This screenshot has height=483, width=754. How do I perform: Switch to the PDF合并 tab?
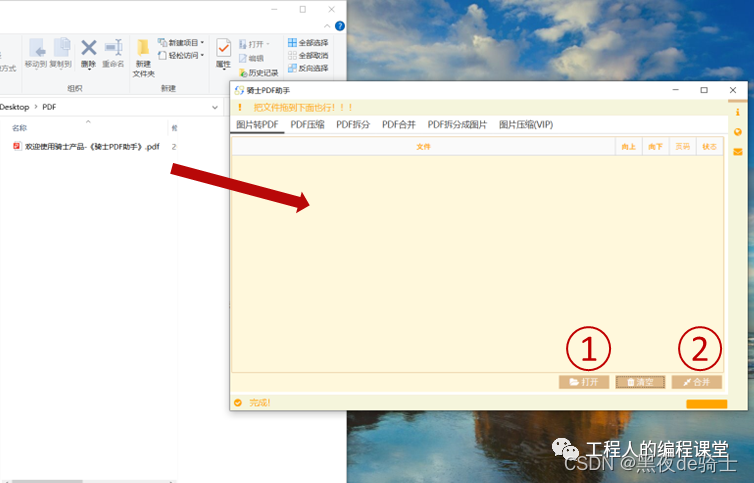pos(399,125)
